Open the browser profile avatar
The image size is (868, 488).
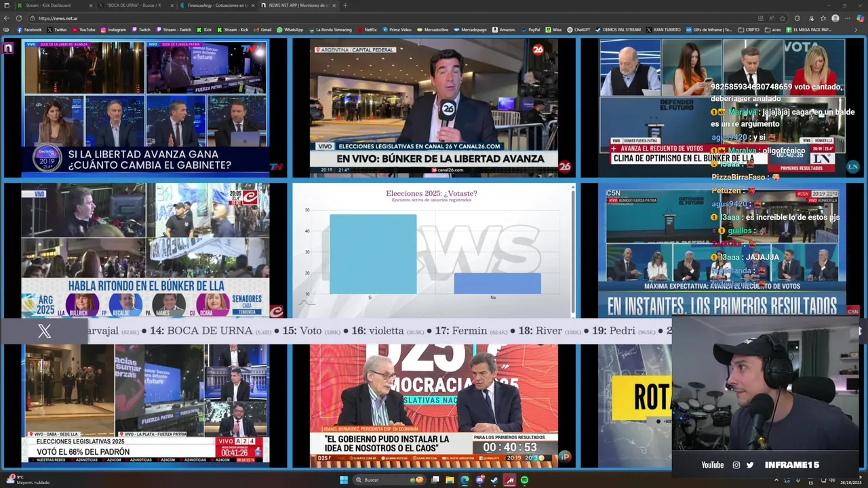(x=835, y=18)
